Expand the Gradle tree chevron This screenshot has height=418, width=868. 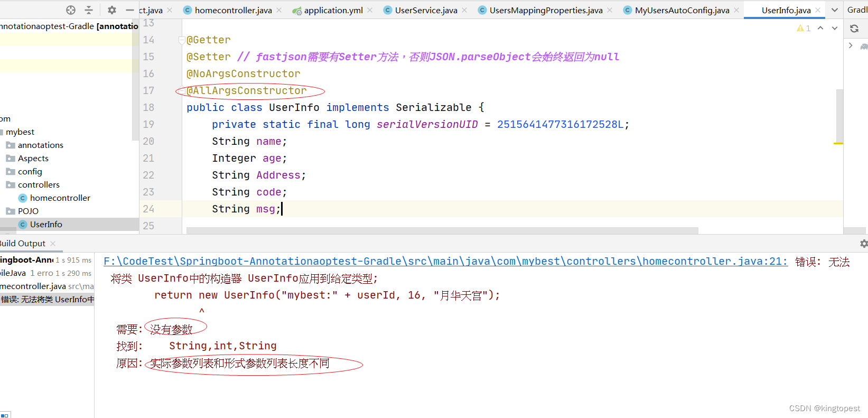[x=851, y=45]
